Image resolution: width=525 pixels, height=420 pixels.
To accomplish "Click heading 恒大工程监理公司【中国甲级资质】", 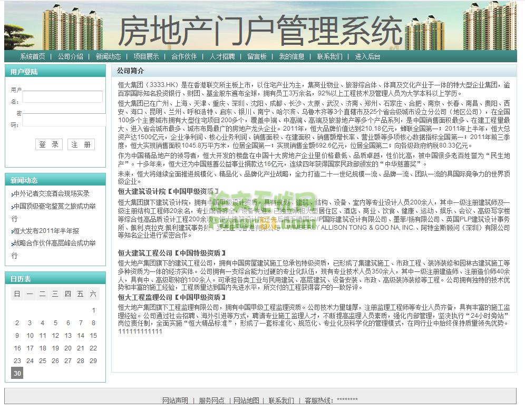I will coord(173,297).
